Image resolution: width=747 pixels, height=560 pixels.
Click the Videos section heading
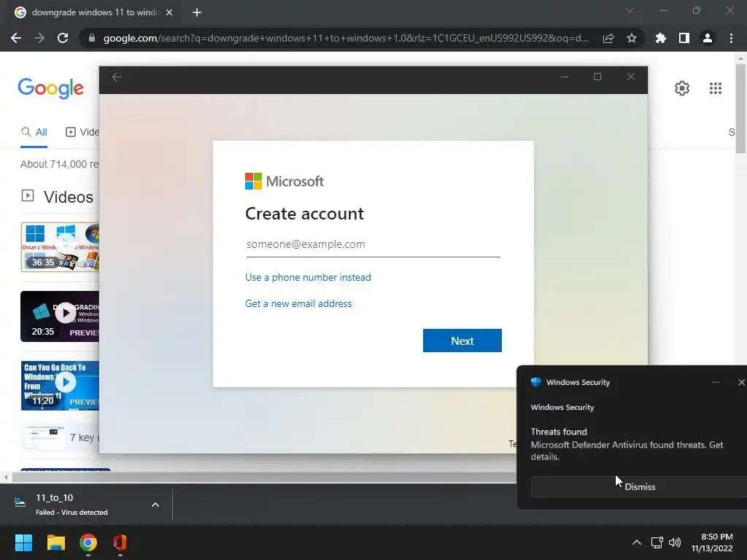69,197
